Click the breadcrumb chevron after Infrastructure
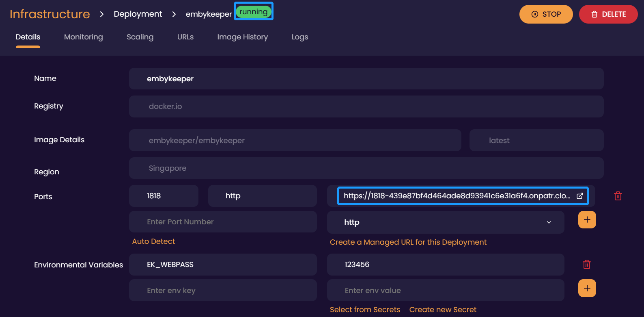 (102, 14)
